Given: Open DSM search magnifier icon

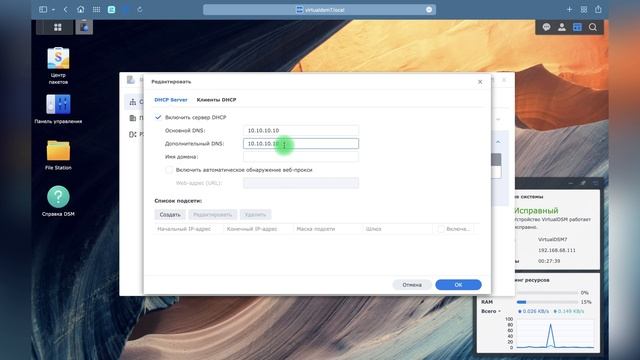Looking at the screenshot, I should [x=593, y=27].
